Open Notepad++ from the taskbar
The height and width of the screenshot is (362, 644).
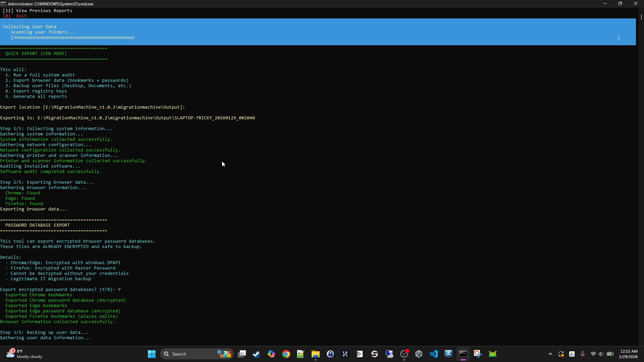click(x=301, y=354)
